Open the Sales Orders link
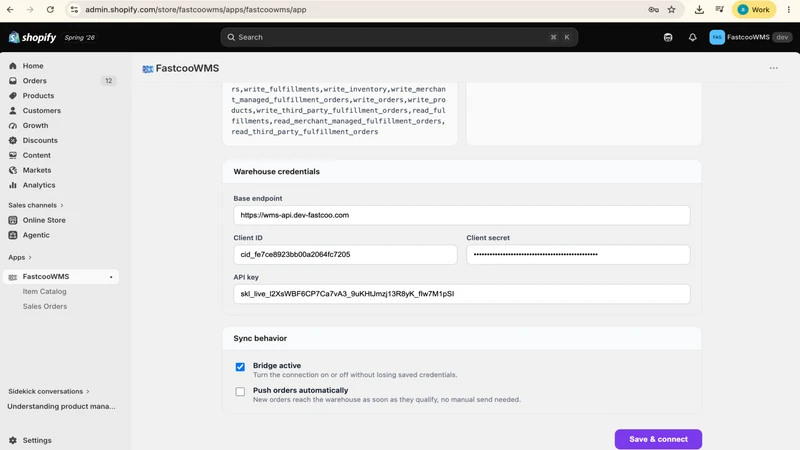The image size is (800, 450). pos(45,306)
